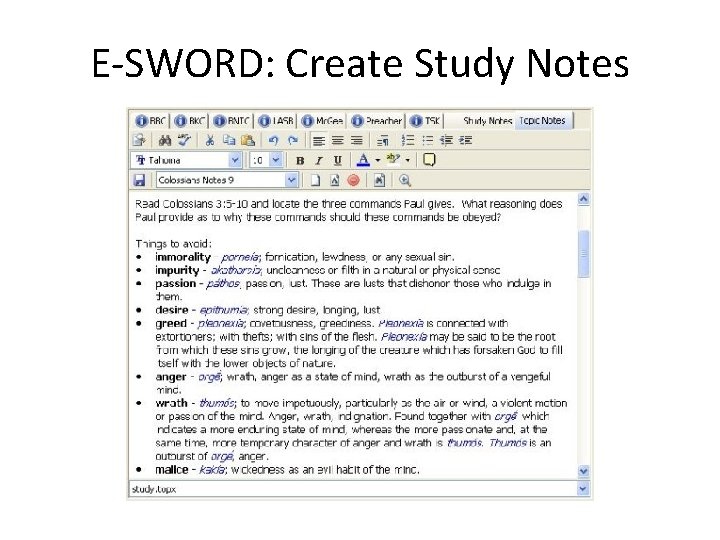Viewport: 720px width, 540px height.
Task: Open the LASB commentary tab
Action: click(276, 121)
